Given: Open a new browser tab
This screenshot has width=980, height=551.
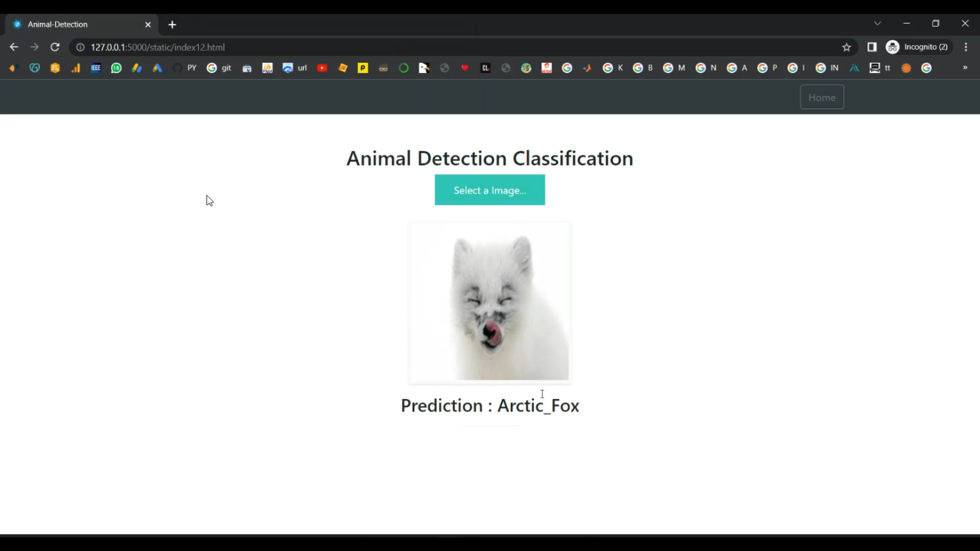Looking at the screenshot, I should [172, 25].
